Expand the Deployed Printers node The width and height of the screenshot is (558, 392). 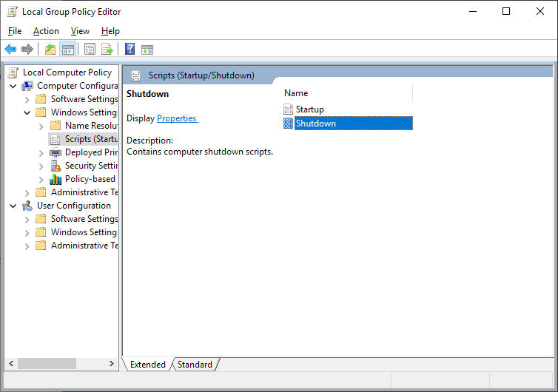tap(41, 153)
